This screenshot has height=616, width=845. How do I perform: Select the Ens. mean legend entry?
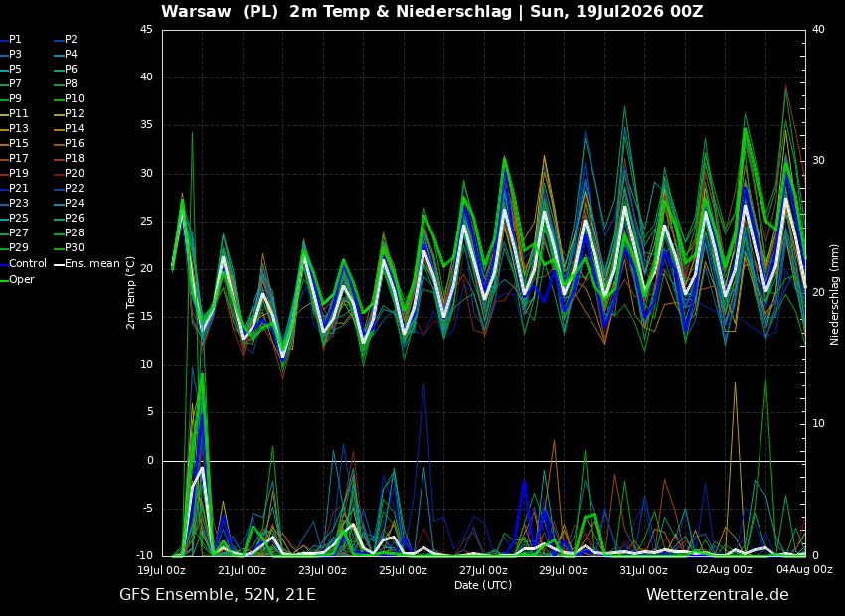87,263
